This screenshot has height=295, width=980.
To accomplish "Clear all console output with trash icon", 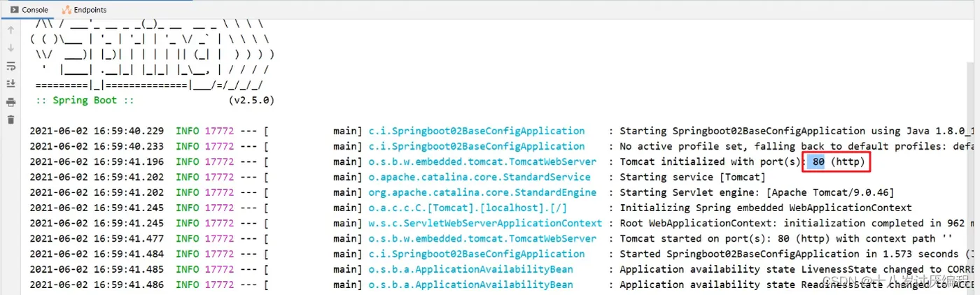I will 10,120.
